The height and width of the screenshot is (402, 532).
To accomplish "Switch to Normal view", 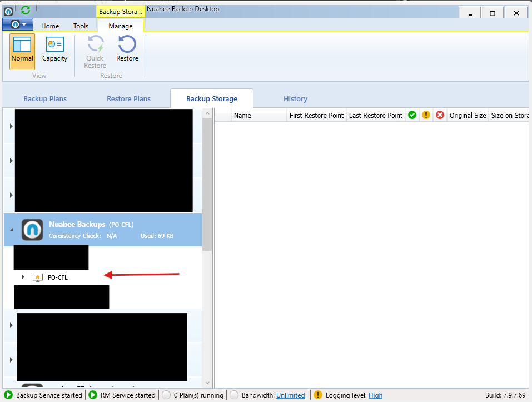I will coord(22,51).
